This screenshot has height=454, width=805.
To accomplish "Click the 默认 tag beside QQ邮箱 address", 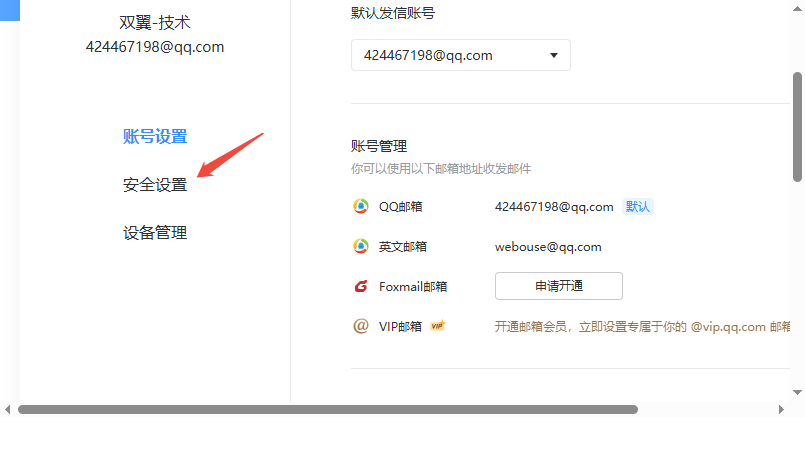I will (638, 206).
